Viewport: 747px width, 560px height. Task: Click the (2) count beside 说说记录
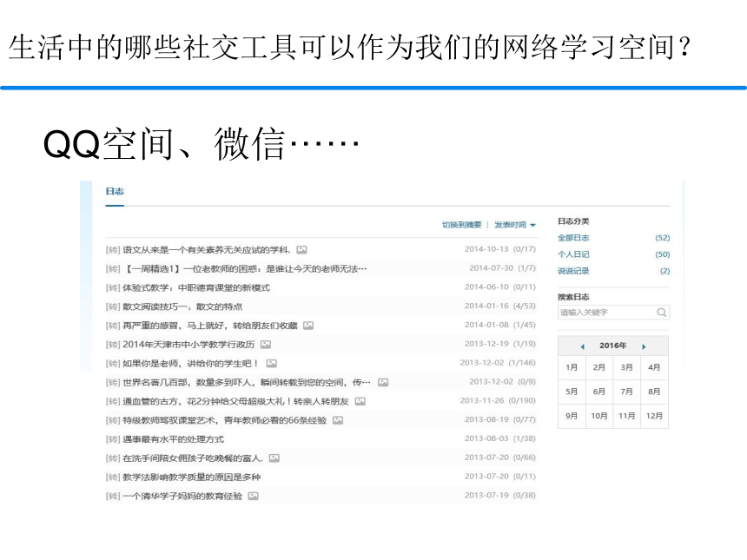pyautogui.click(x=665, y=271)
